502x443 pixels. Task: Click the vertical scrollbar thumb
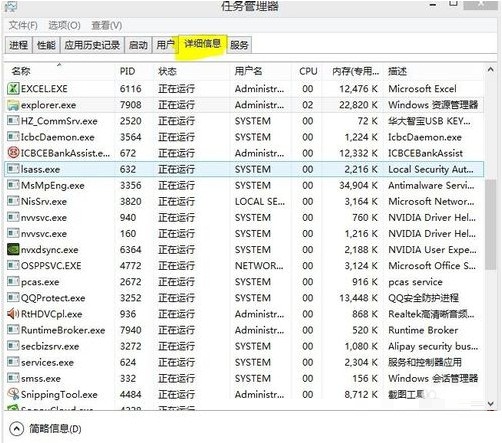490,224
